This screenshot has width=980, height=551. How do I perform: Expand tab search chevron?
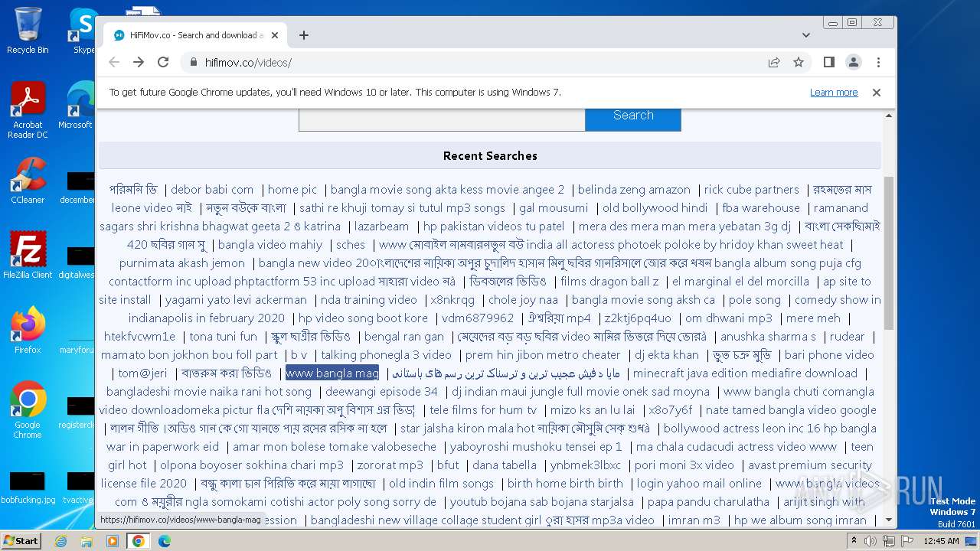(x=806, y=35)
